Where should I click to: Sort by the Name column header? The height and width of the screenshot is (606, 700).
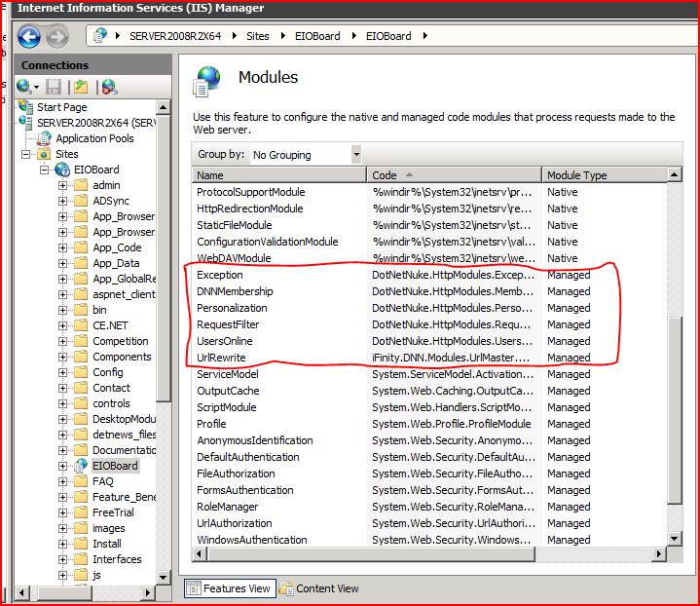(279, 175)
